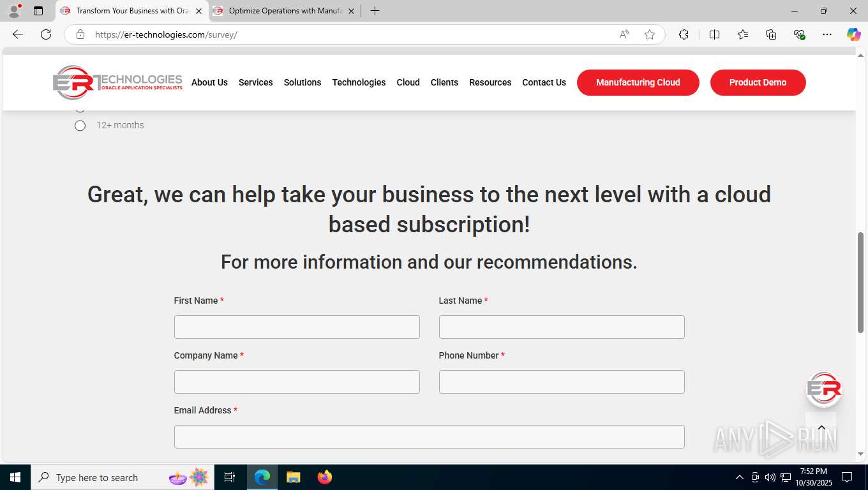Click 'For more information and our recommendations.' text

(x=429, y=262)
